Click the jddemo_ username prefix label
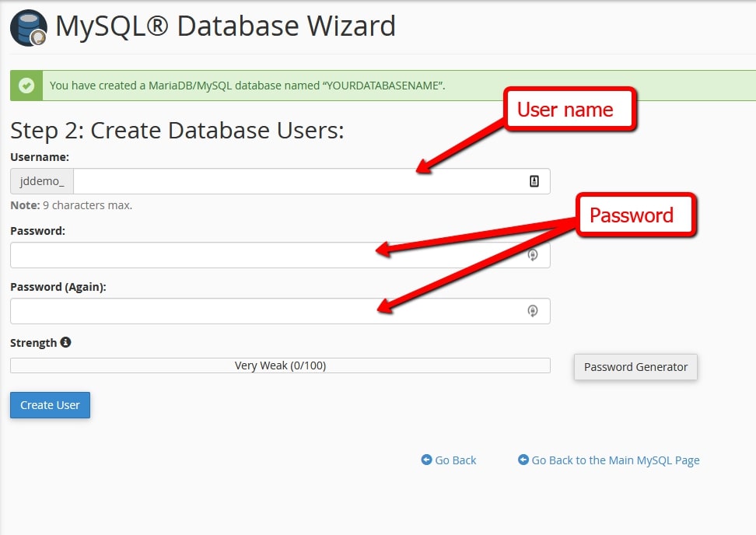The image size is (756, 535). click(40, 180)
